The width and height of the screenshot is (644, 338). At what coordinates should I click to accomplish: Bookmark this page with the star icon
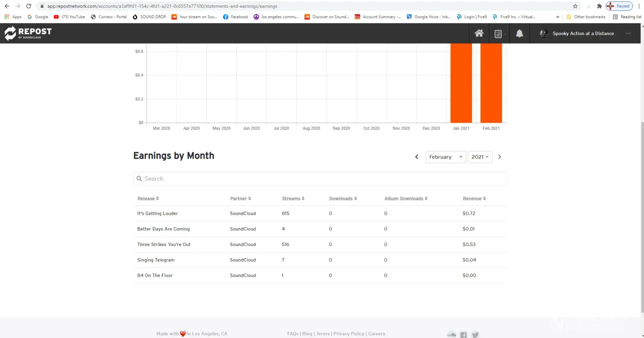point(575,6)
